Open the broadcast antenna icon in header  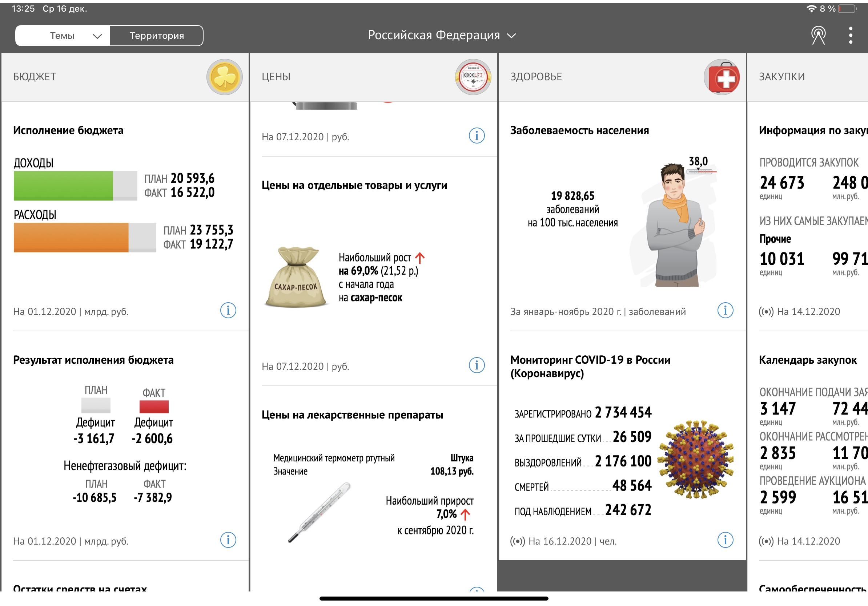point(818,36)
